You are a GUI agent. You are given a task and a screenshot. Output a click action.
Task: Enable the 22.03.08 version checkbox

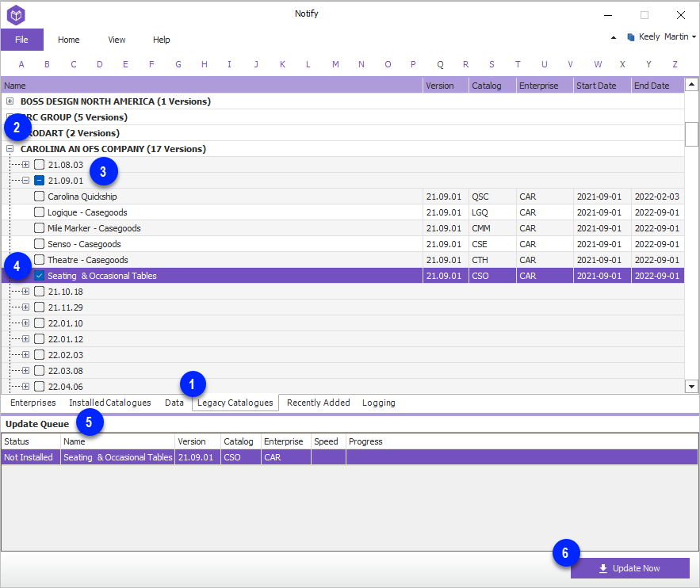click(x=40, y=371)
